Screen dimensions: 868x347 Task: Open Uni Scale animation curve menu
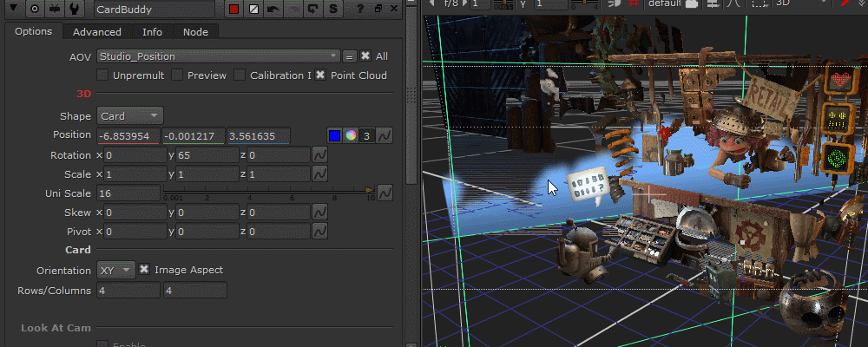[385, 193]
